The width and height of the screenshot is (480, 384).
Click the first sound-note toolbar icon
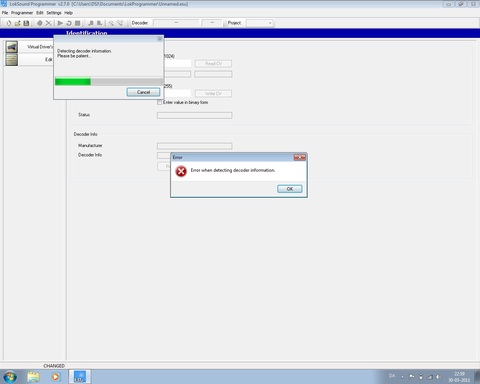(x=91, y=23)
